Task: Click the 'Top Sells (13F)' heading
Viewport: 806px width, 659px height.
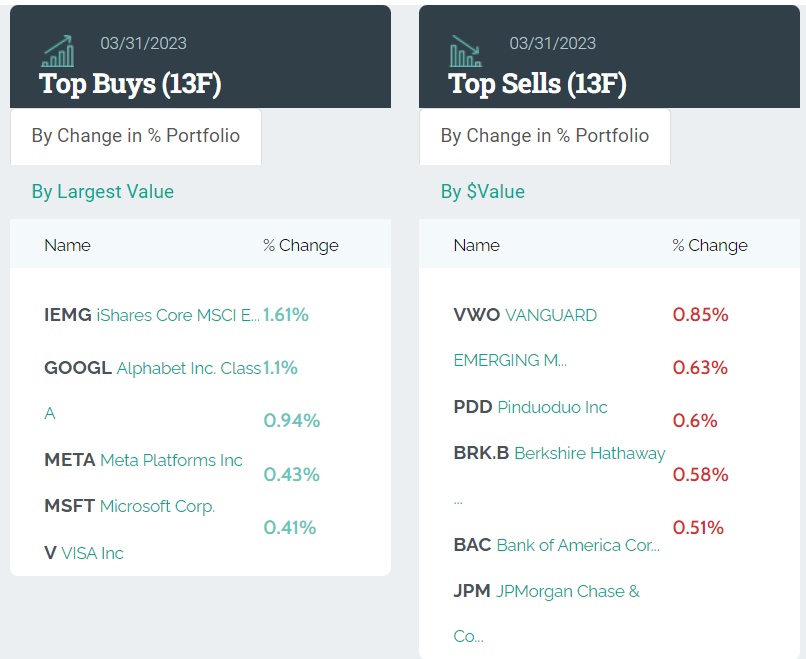Action: pyautogui.click(x=538, y=83)
